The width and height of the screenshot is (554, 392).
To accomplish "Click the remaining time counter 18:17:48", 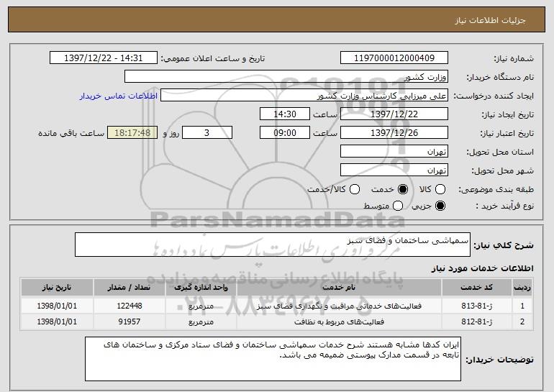I will click(132, 133).
